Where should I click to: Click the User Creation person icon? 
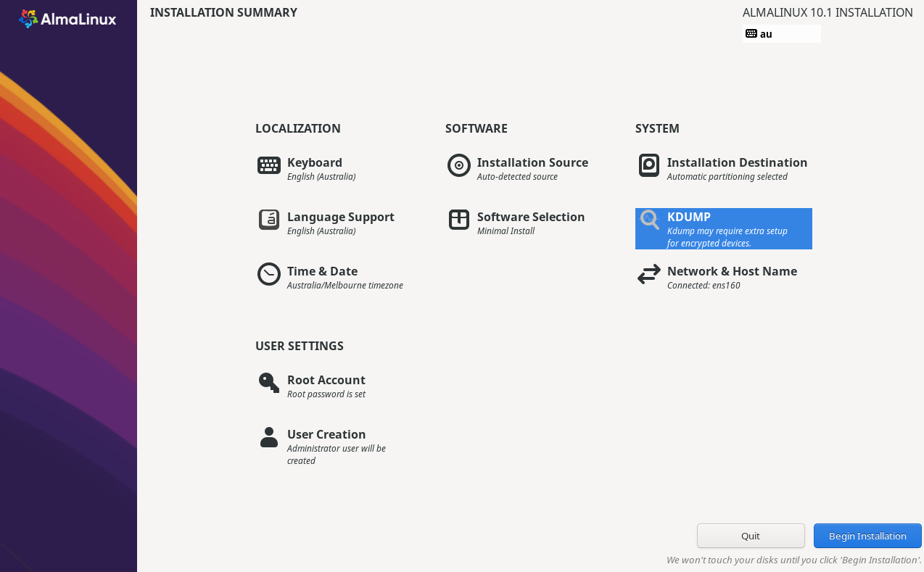pyautogui.click(x=269, y=437)
